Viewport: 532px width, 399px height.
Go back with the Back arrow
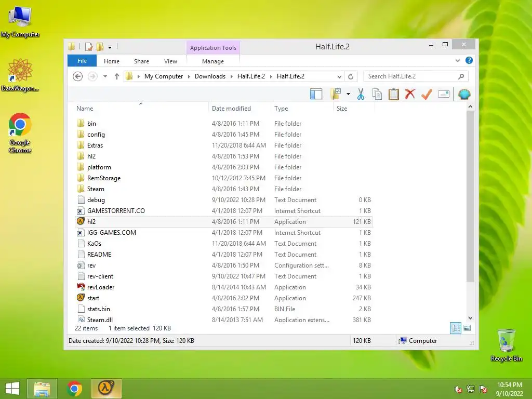[78, 76]
